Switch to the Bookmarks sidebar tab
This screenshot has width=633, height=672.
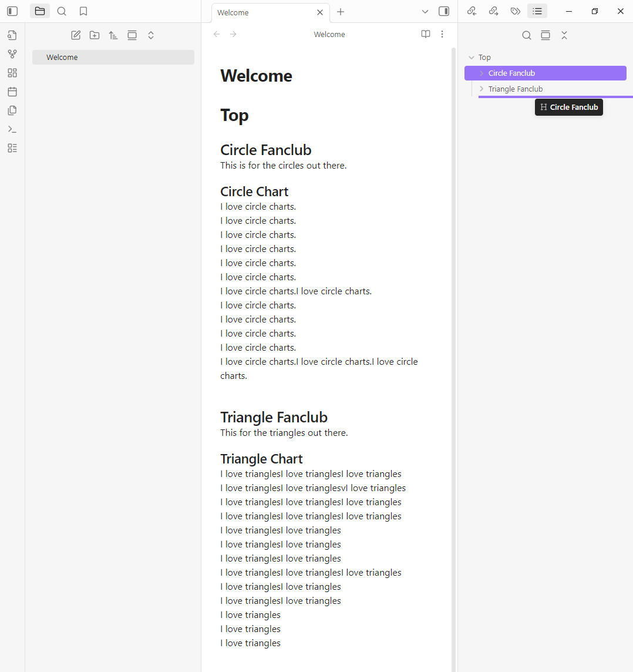click(83, 11)
